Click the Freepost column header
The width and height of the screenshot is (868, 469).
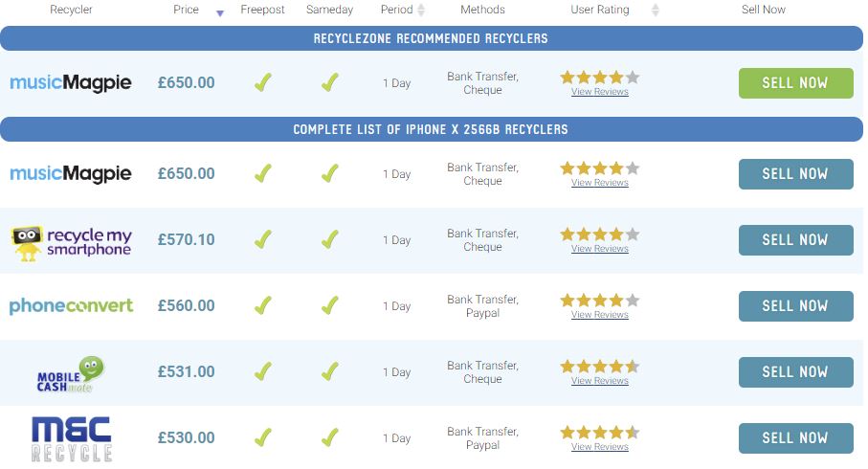coord(262,10)
